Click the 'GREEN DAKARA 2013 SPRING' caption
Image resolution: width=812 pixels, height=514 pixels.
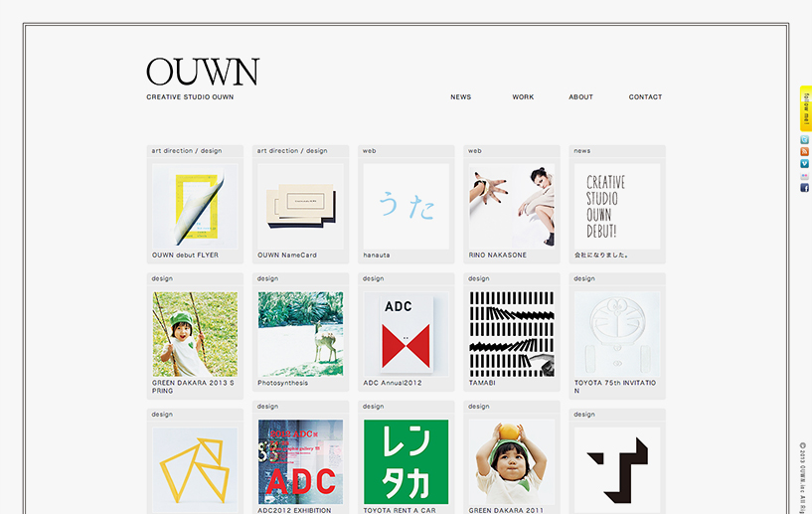tap(193, 387)
